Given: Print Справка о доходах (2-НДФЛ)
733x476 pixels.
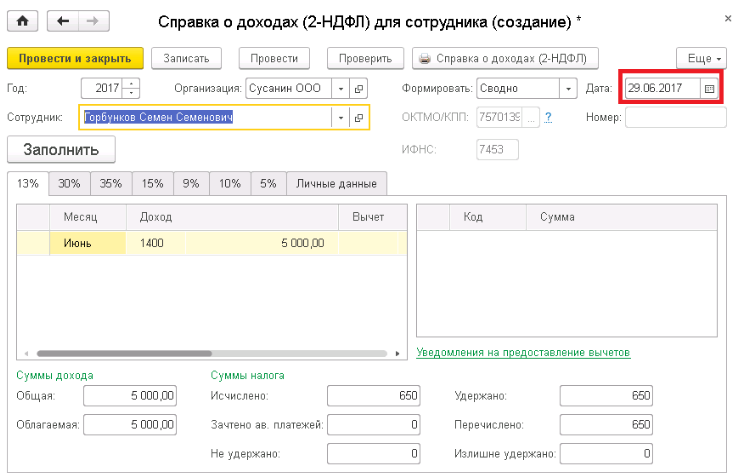Looking at the screenshot, I should tap(505, 58).
